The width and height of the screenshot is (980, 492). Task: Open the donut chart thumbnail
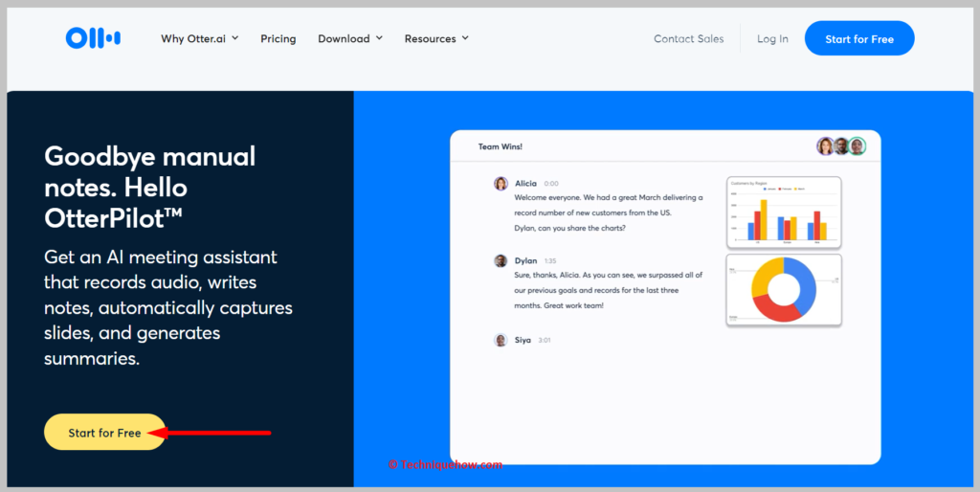(x=784, y=290)
